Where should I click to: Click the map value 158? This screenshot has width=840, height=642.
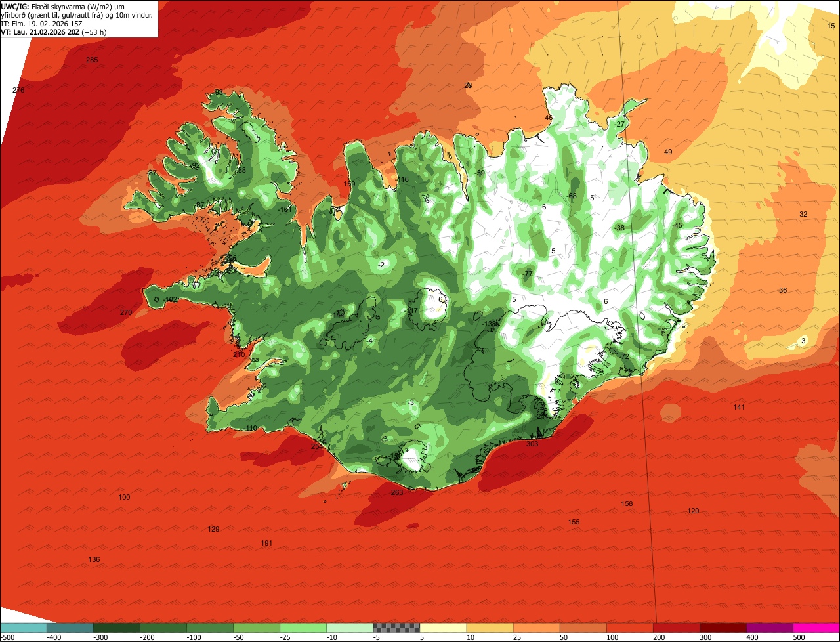pos(627,504)
